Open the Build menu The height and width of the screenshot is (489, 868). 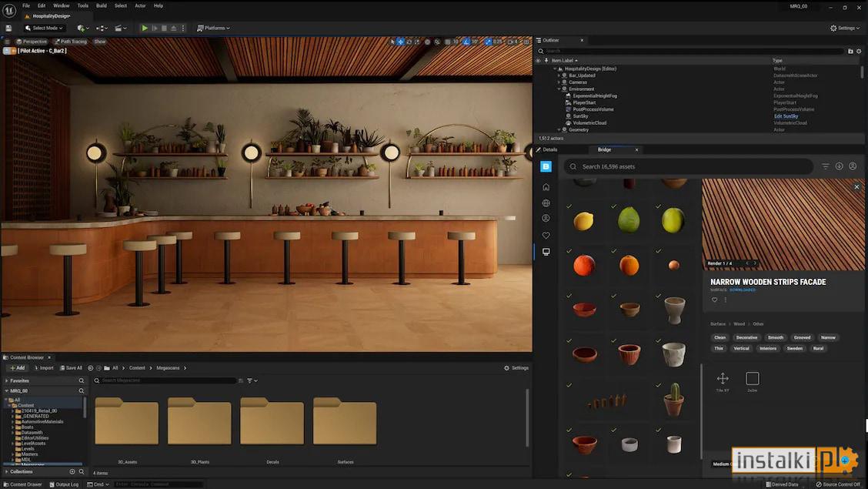pos(102,5)
